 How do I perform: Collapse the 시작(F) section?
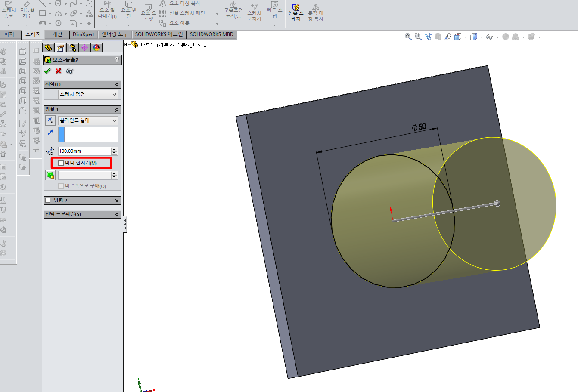117,84
